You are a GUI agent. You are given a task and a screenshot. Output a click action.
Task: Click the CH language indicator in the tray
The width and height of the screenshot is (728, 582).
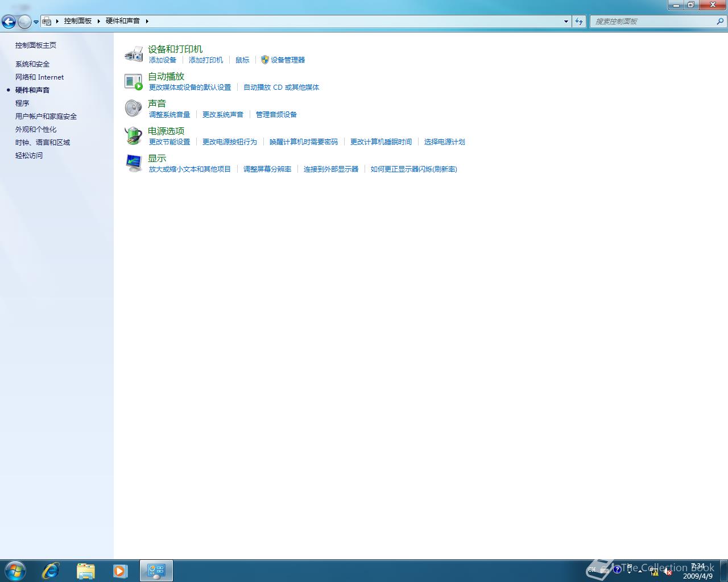592,569
